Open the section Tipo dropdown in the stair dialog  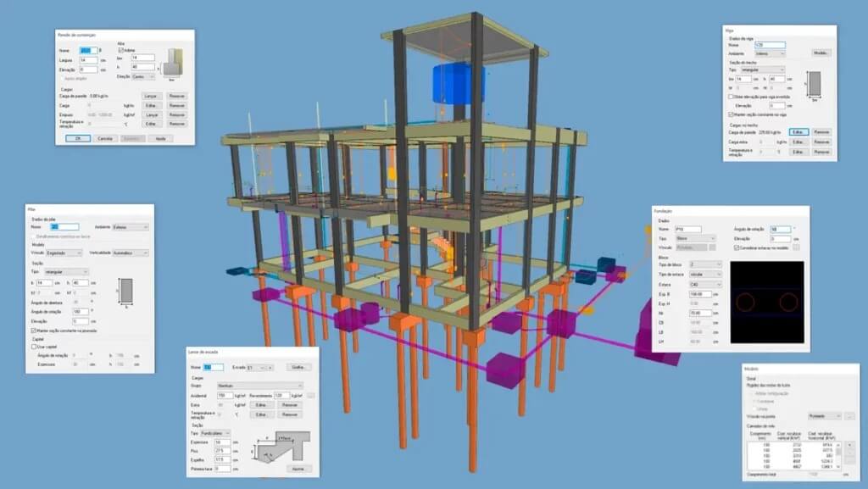[214, 433]
